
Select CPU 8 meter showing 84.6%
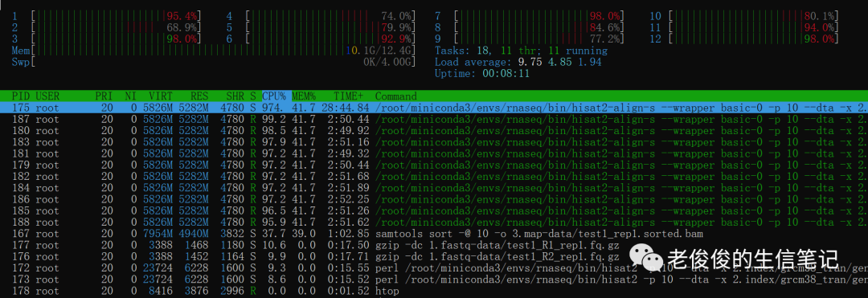[529, 27]
